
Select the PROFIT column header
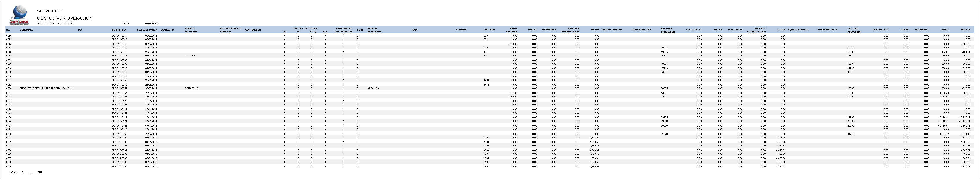coord(965,30)
